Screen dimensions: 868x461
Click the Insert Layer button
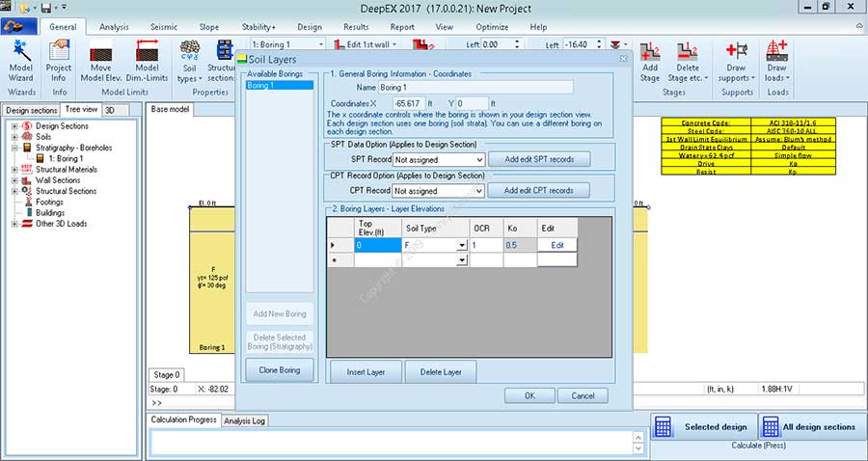click(366, 372)
